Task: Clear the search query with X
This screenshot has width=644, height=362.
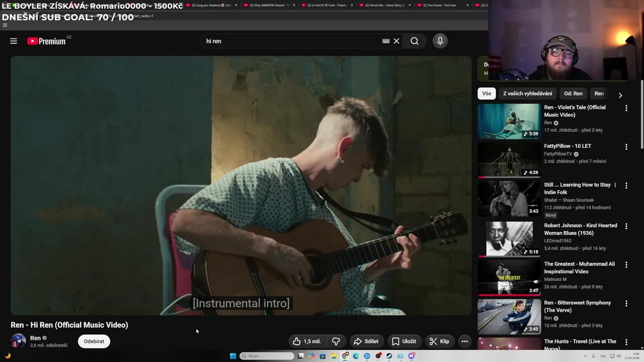Action: click(396, 41)
